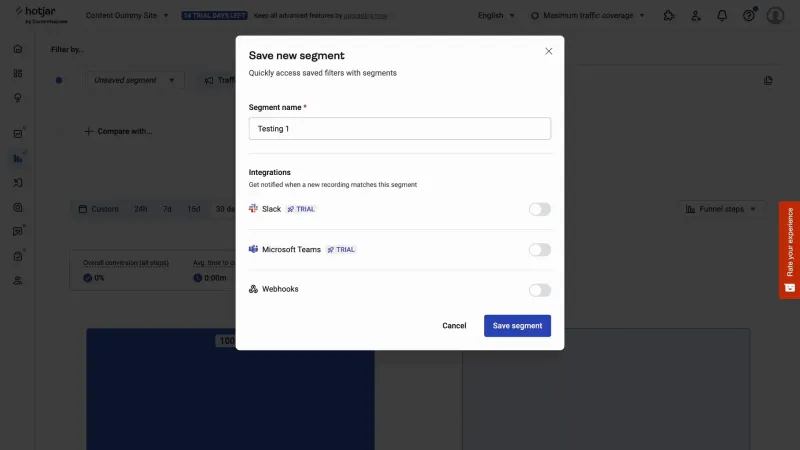Click the Cancel button
Screen dimensions: 800x450
454,326
